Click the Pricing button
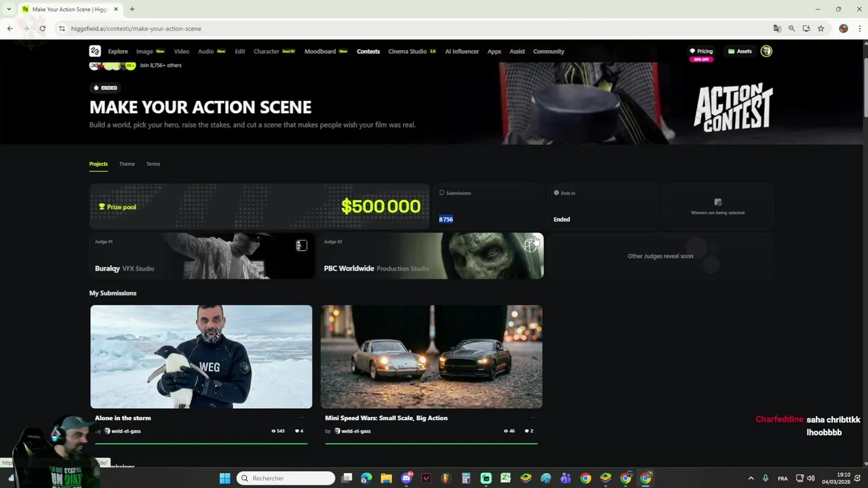Viewport: 868px width, 488px height. click(701, 52)
